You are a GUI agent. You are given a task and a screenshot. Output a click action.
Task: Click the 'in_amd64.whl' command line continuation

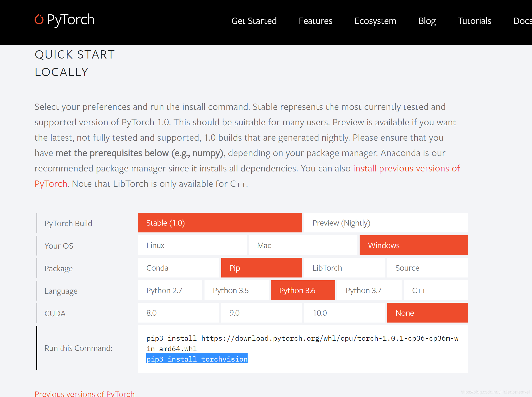(x=172, y=349)
